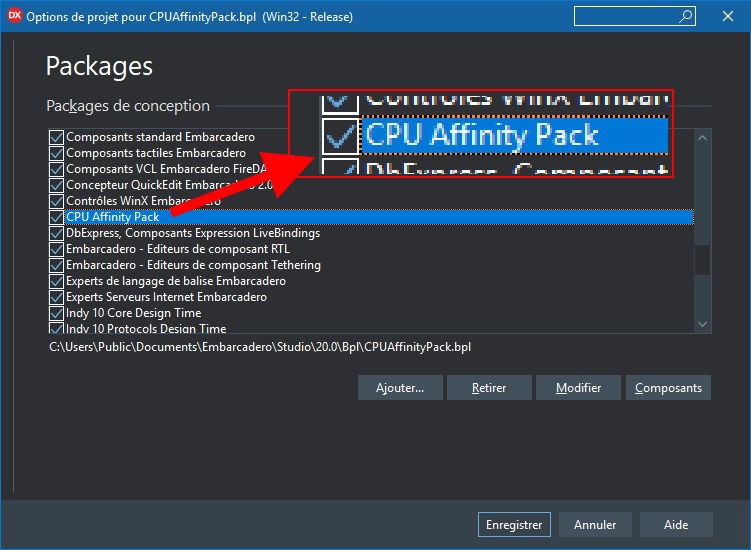Image resolution: width=751 pixels, height=550 pixels.
Task: Toggle Experts Serveurs Internet Embarcadero checkbox
Action: coord(57,297)
